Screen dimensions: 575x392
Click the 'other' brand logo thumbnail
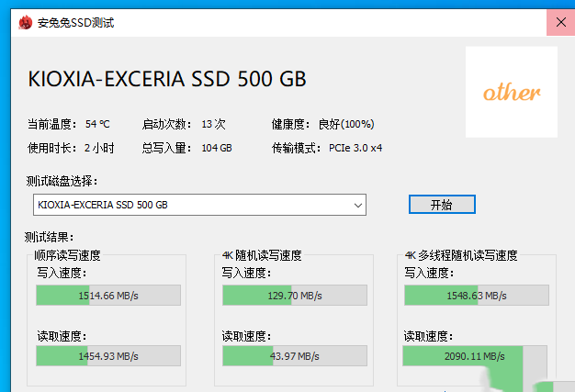click(x=512, y=92)
